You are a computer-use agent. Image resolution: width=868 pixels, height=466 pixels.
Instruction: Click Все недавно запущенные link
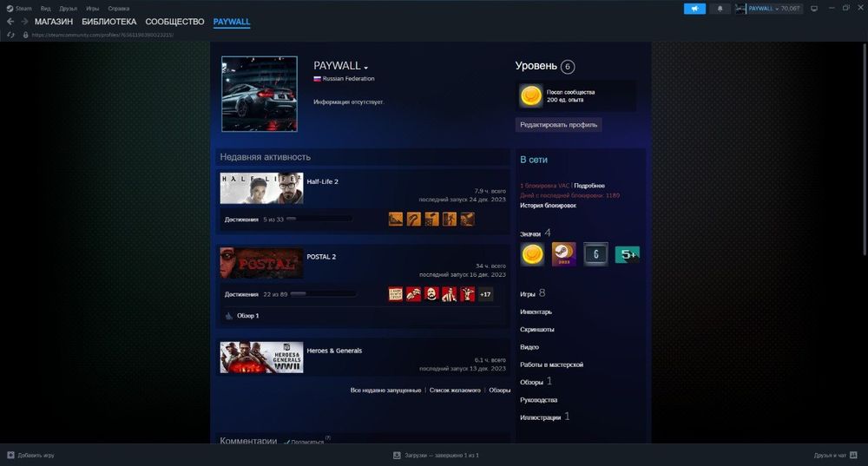(385, 391)
